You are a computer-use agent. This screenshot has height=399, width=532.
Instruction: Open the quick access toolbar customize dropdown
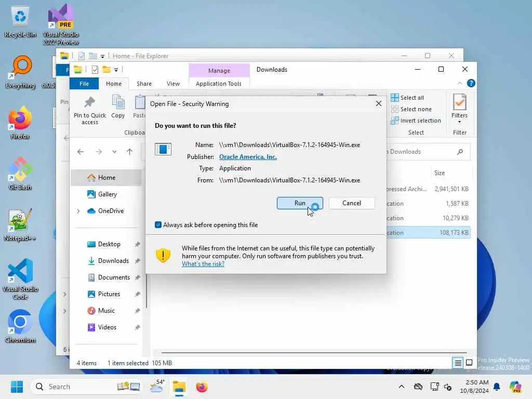116,70
